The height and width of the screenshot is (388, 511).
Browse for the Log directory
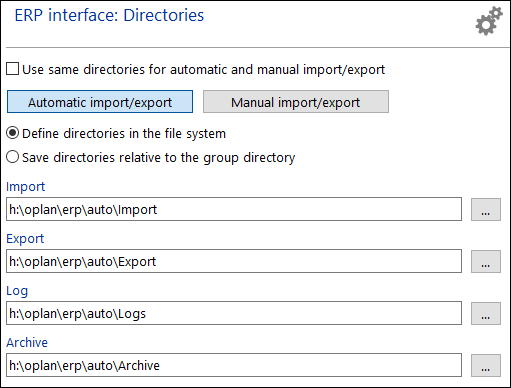pos(486,314)
